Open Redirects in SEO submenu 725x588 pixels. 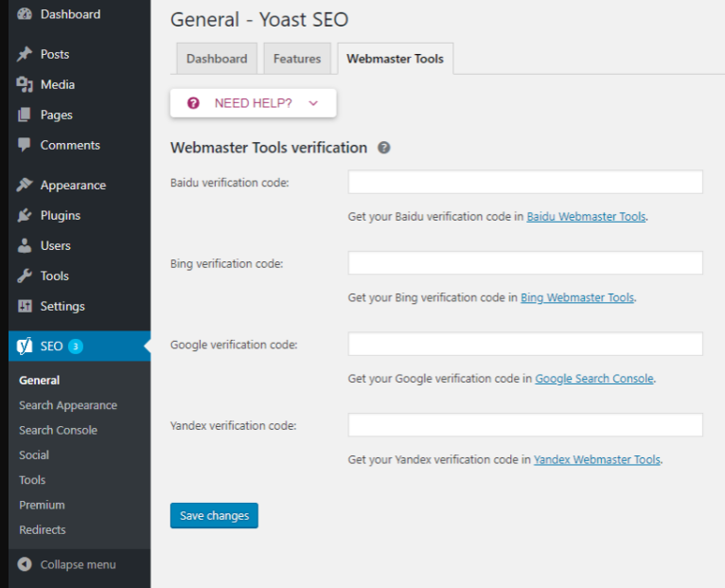[43, 529]
